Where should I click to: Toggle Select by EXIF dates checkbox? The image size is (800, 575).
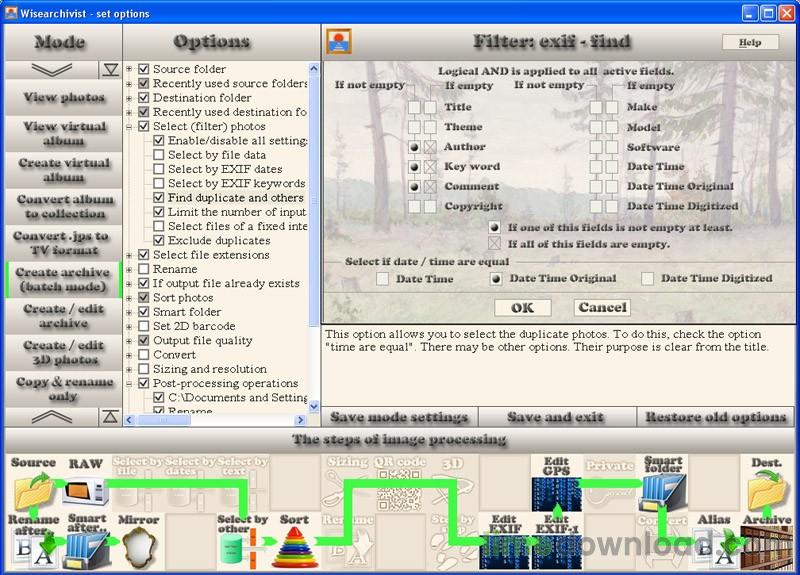[159, 169]
